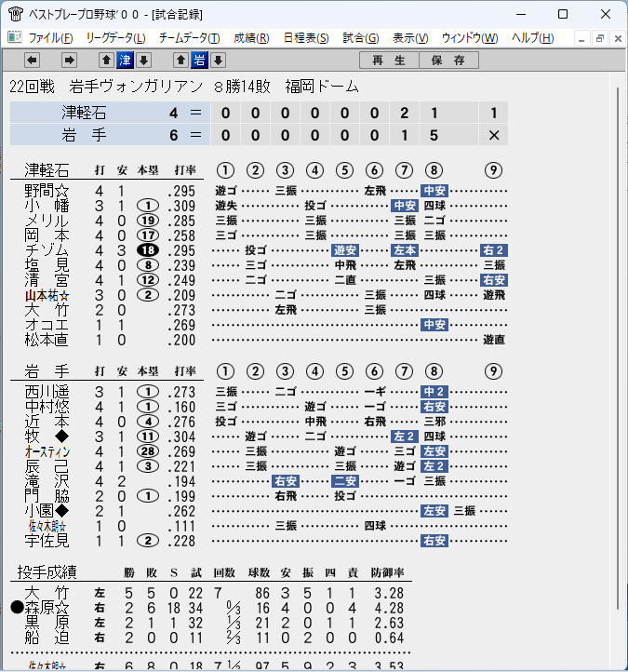Open the ファイル(F) menu
The width and height of the screenshot is (628, 672).
50,38
